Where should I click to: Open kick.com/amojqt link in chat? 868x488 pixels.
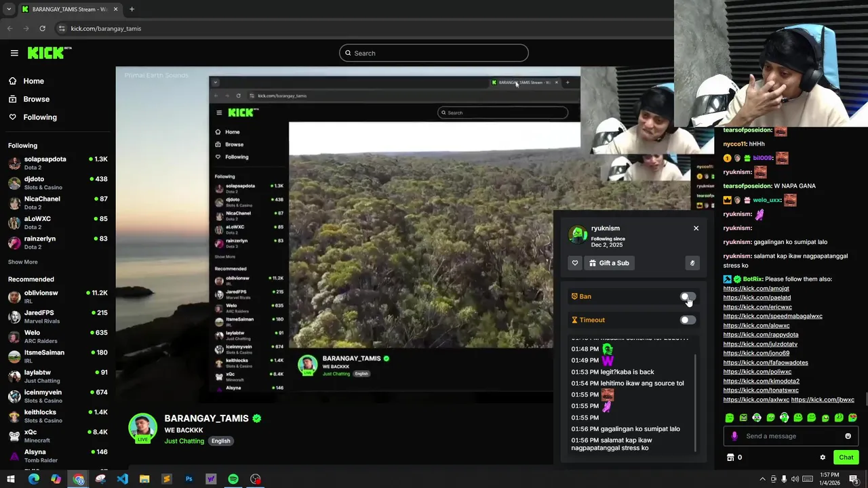(756, 288)
